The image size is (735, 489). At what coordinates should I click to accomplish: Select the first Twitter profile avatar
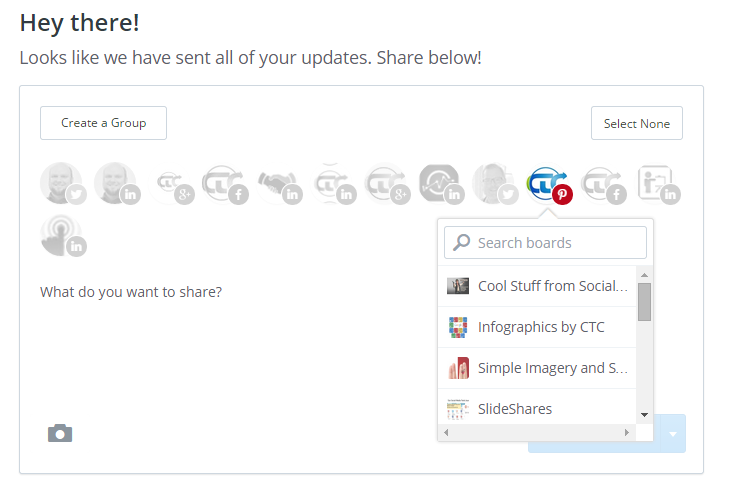[61, 184]
